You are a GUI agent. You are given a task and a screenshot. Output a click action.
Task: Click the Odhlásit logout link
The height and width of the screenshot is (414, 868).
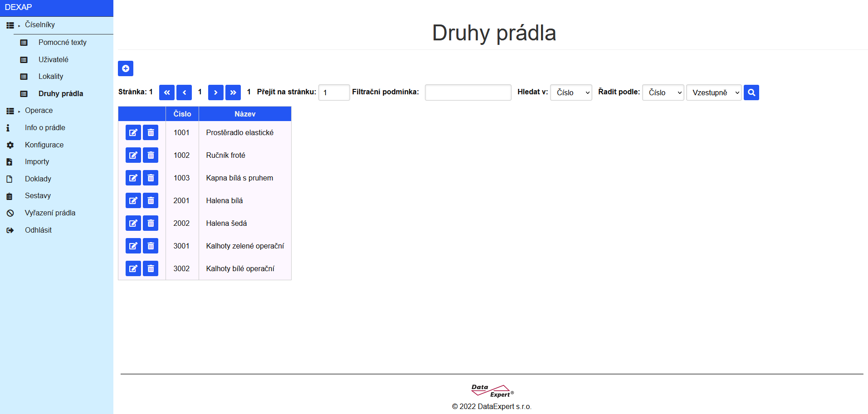[x=38, y=230]
